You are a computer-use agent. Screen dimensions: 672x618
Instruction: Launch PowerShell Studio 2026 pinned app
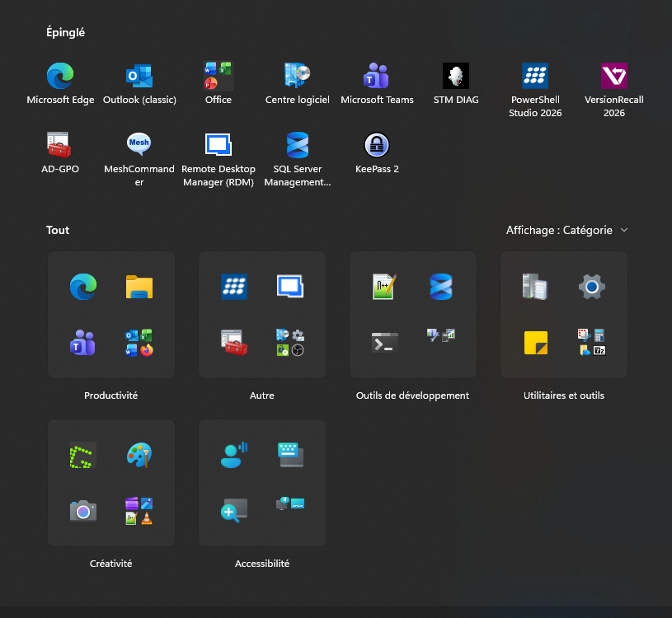(535, 90)
